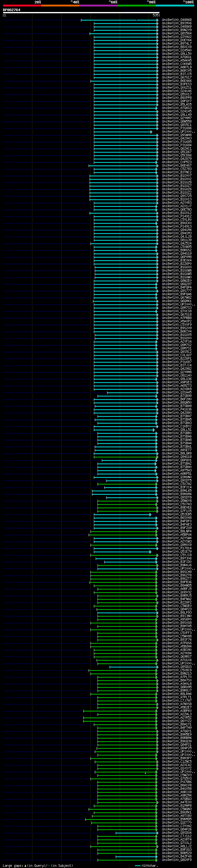197x868 pixels.
Task: Select the UniRef100_Q94G19 label
Action: [x=176, y=253]
